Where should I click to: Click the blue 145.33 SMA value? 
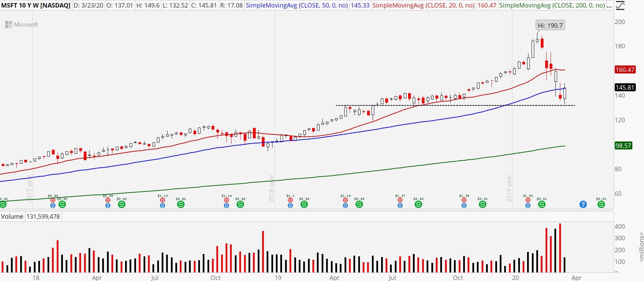(x=360, y=5)
